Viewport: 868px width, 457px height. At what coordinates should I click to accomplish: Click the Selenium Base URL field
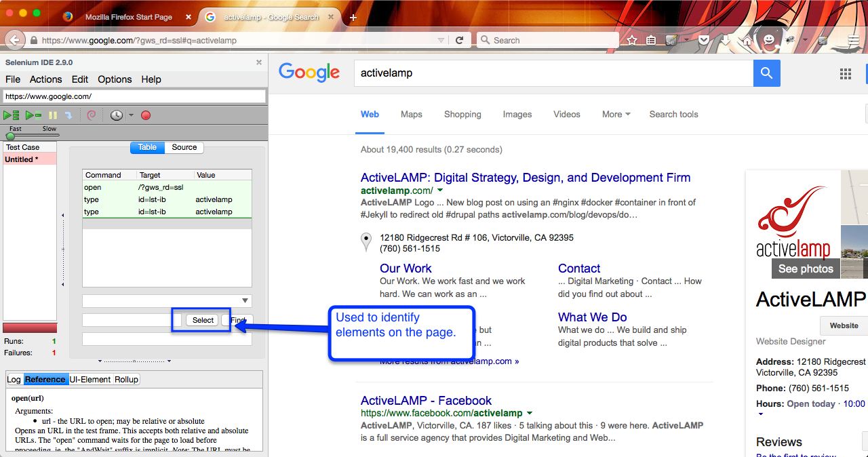point(134,96)
